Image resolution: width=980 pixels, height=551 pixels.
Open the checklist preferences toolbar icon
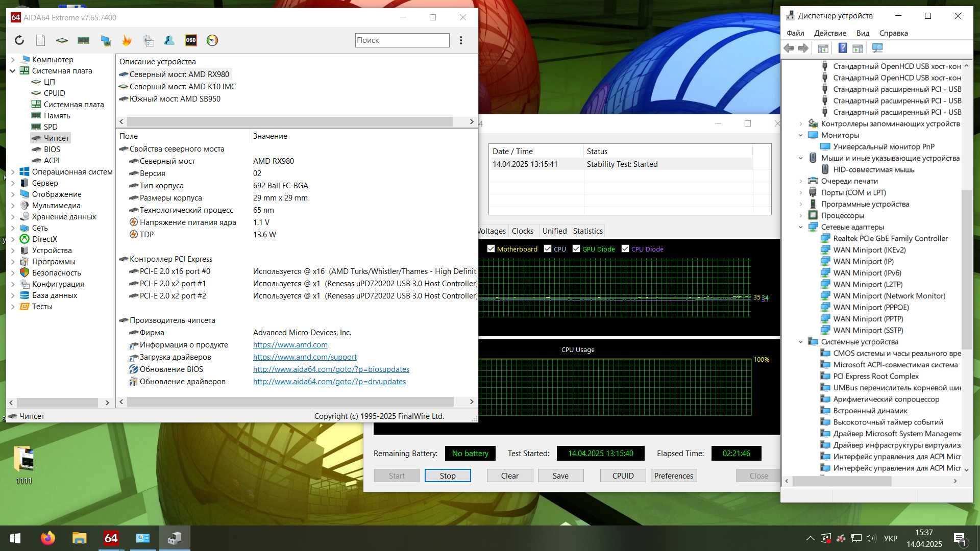click(149, 40)
